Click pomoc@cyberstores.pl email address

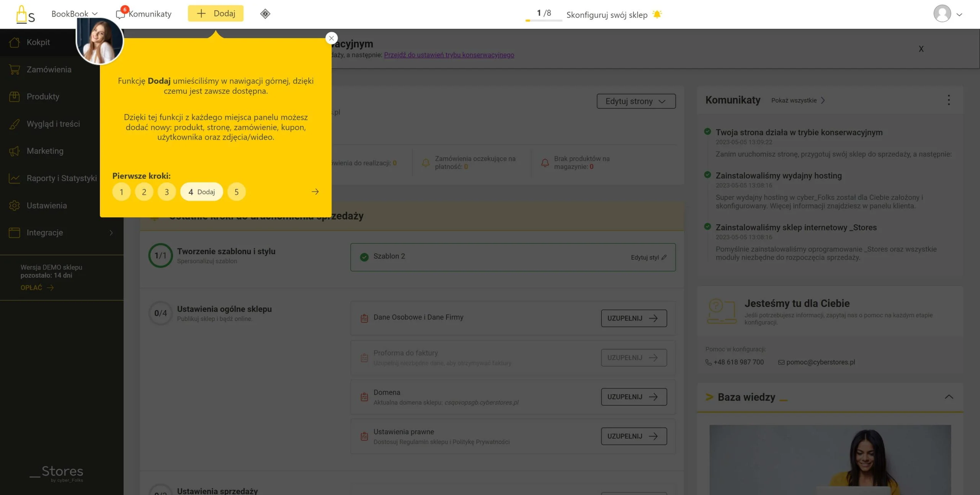[x=820, y=362]
